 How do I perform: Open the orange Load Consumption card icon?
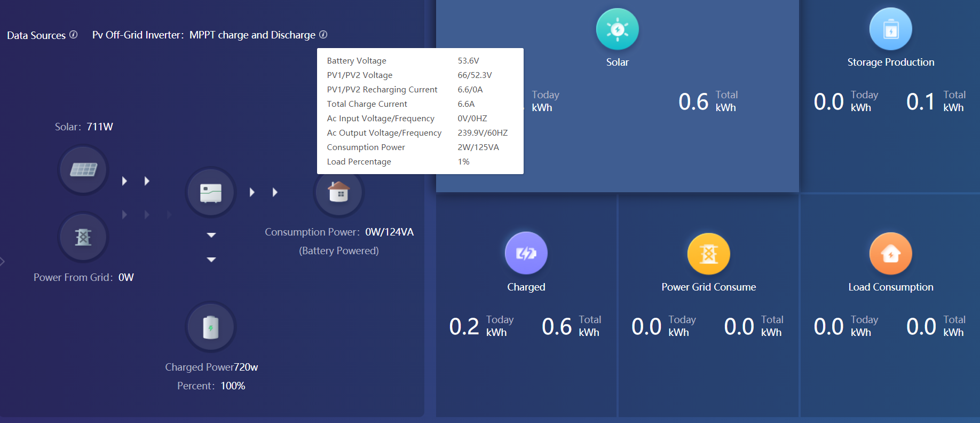[891, 254]
